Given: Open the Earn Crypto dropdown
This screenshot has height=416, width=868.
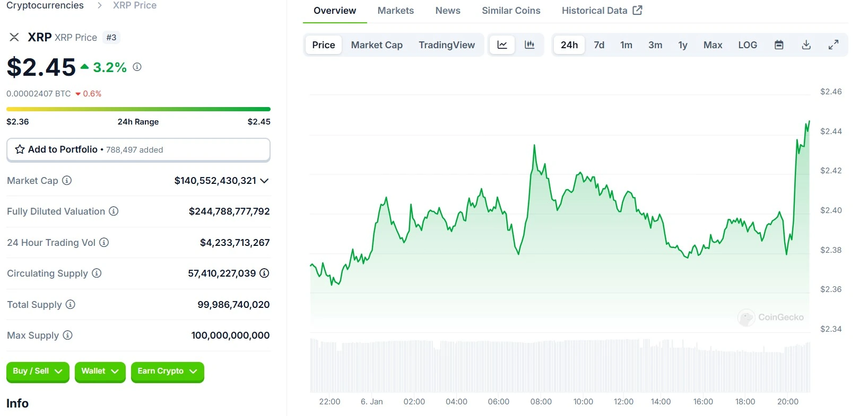Looking at the screenshot, I should 168,371.
